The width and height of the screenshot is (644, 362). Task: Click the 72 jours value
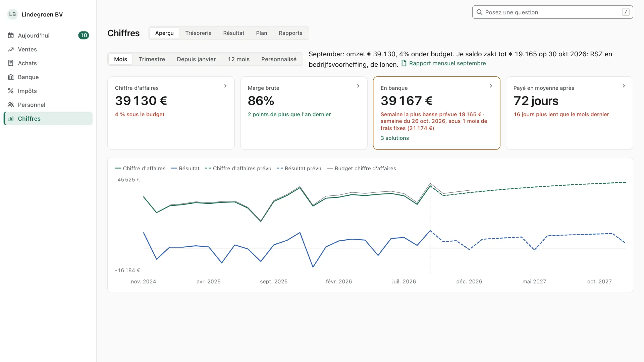tap(536, 101)
